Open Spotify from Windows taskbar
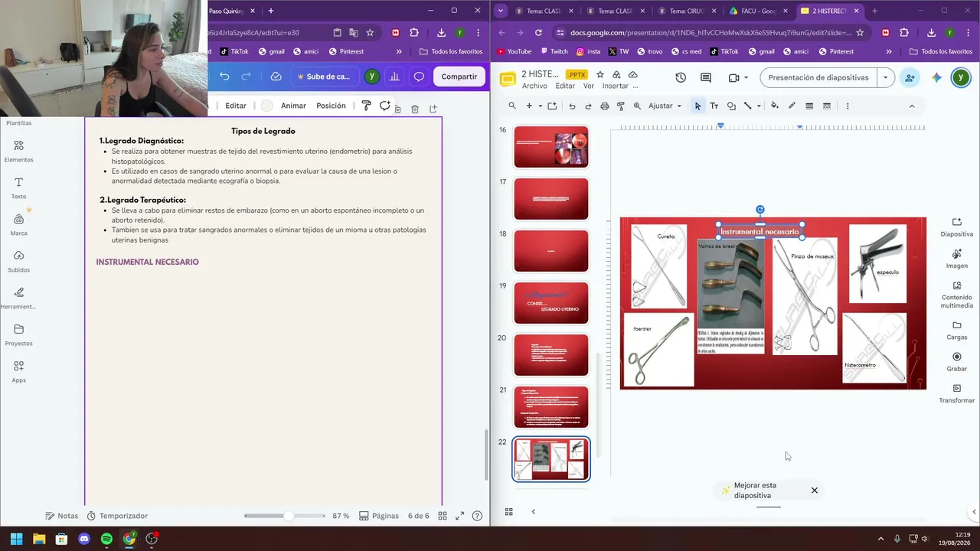Screen dimensions: 980x551 (x=106, y=539)
